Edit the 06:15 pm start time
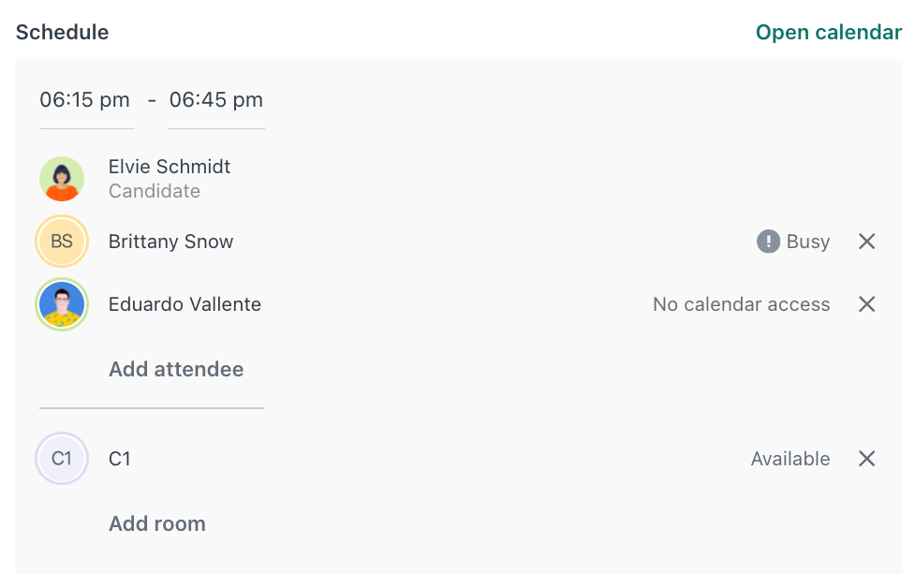Viewport: 916px width, 588px height. click(85, 100)
